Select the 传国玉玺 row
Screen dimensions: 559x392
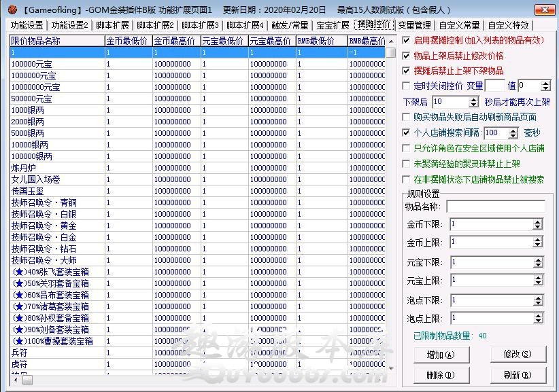tap(197, 191)
